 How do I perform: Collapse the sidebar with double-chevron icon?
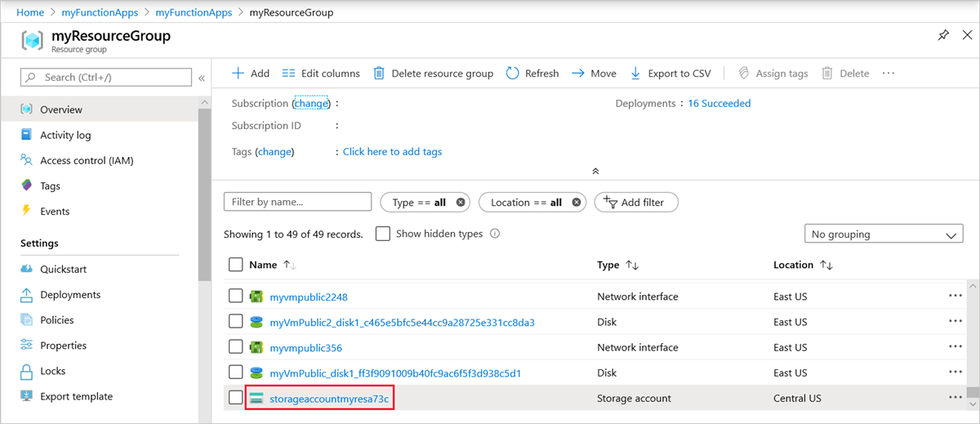click(x=202, y=78)
